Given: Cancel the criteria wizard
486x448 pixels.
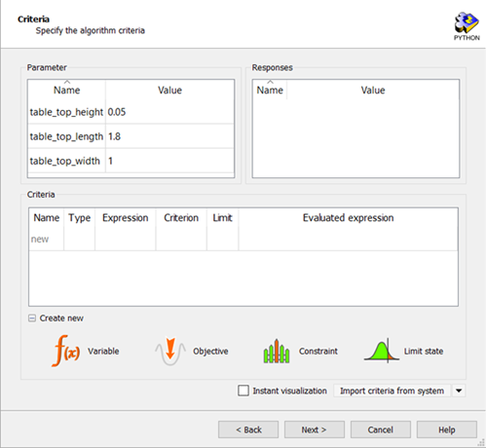Looking at the screenshot, I should click(x=381, y=429).
